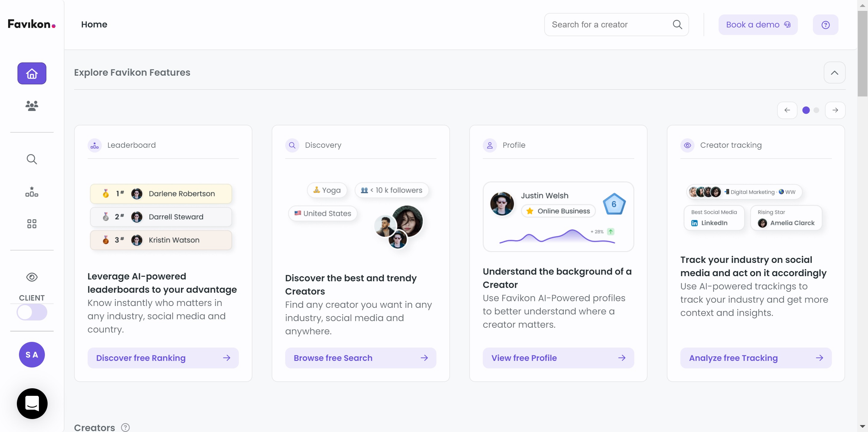Open the search magnifier in left sidebar
The height and width of the screenshot is (432, 868).
point(32,159)
